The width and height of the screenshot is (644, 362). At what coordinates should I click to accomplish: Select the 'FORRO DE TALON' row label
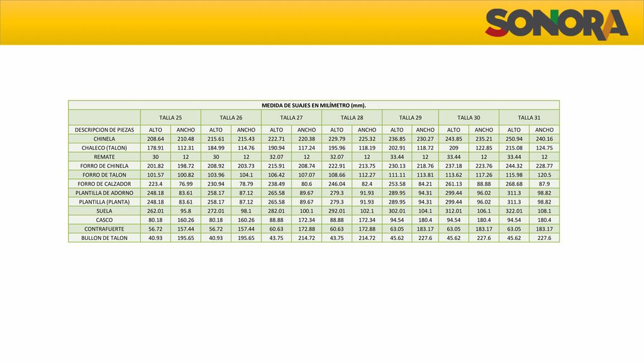coord(104,175)
